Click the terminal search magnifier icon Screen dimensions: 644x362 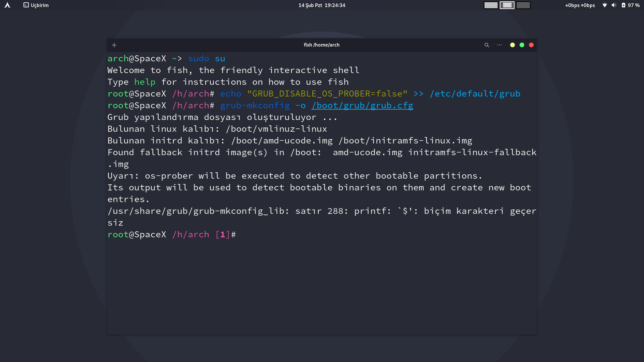coord(487,45)
